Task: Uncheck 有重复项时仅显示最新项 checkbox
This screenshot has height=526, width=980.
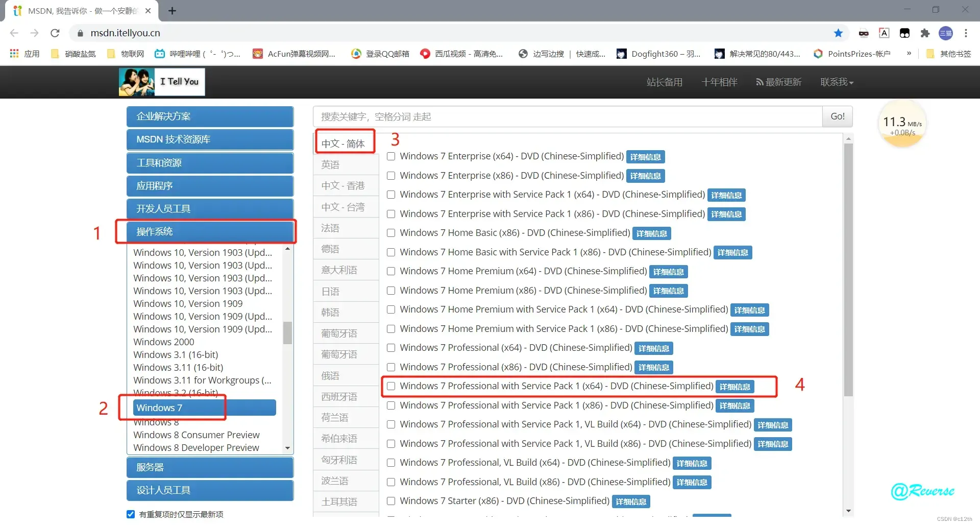Action: point(131,514)
